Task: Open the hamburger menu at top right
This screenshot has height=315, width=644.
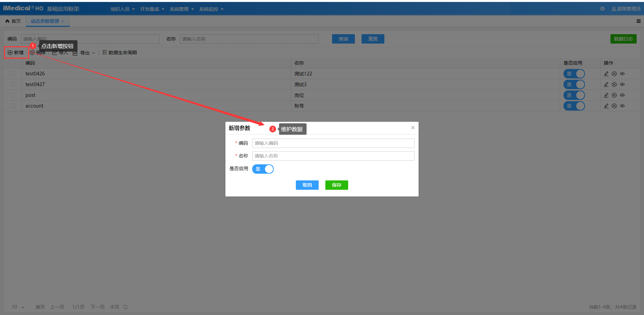Action: click(638, 21)
